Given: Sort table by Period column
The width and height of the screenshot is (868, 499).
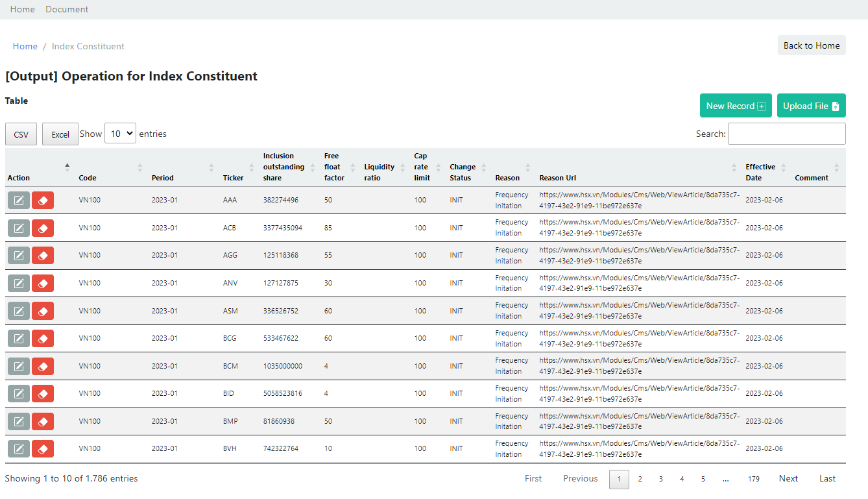Looking at the screenshot, I should [x=185, y=167].
